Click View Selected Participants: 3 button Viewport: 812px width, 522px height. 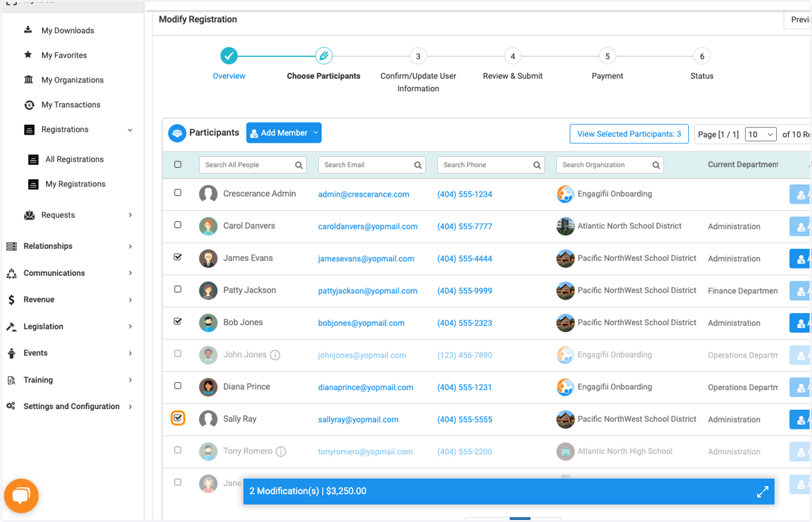click(x=629, y=134)
